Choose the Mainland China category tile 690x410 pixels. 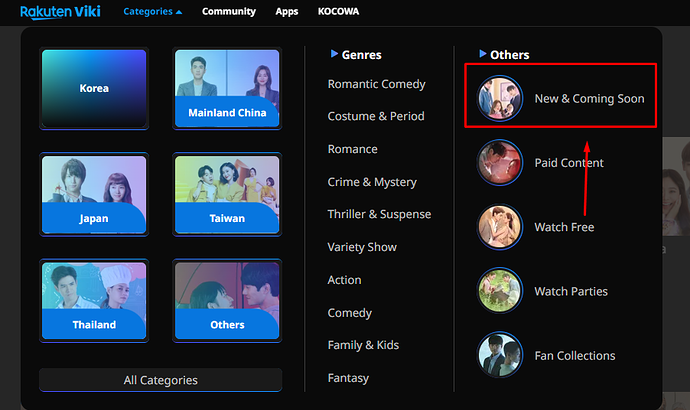(227, 88)
